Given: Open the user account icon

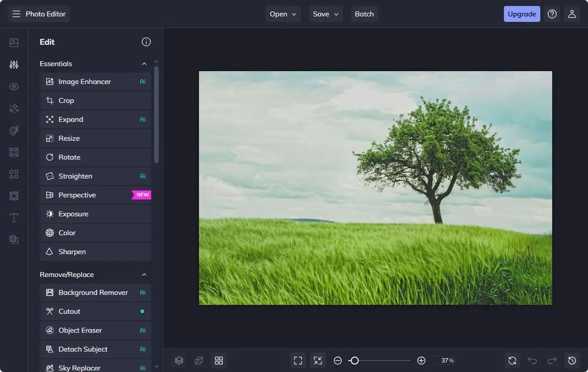Looking at the screenshot, I should [572, 14].
